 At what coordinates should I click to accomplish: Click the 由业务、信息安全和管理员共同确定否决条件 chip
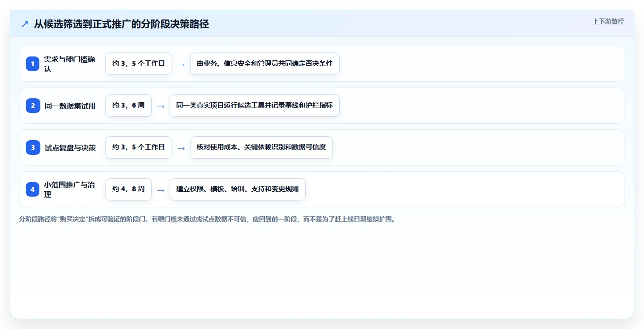coord(264,64)
